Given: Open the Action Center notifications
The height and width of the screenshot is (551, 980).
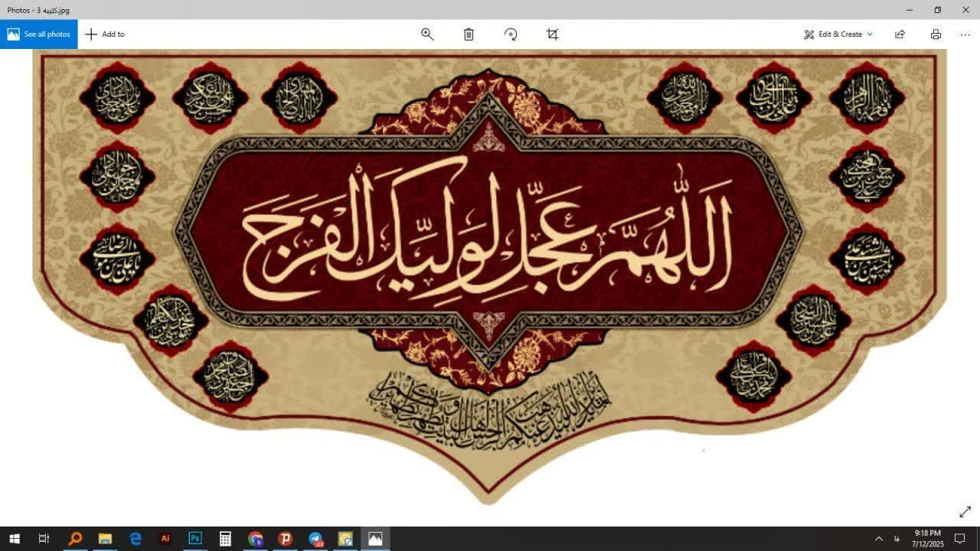Looking at the screenshot, I should (x=959, y=539).
